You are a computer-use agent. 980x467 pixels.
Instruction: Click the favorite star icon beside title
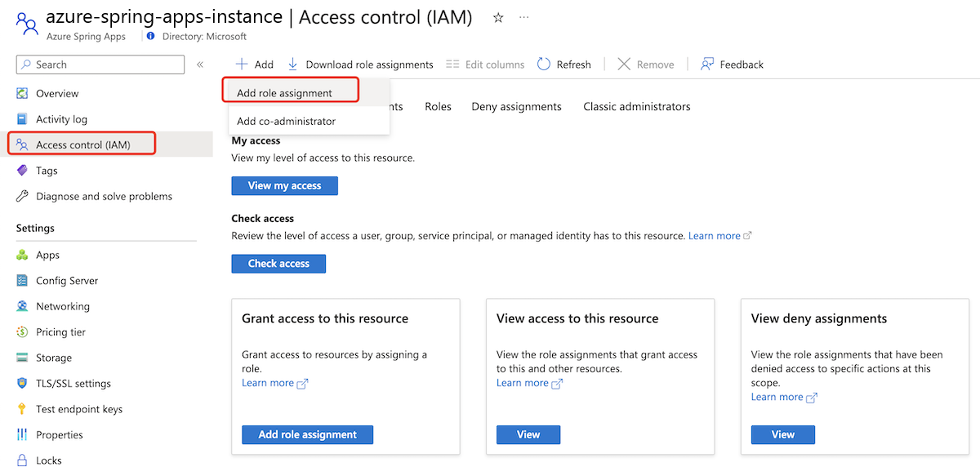click(498, 18)
